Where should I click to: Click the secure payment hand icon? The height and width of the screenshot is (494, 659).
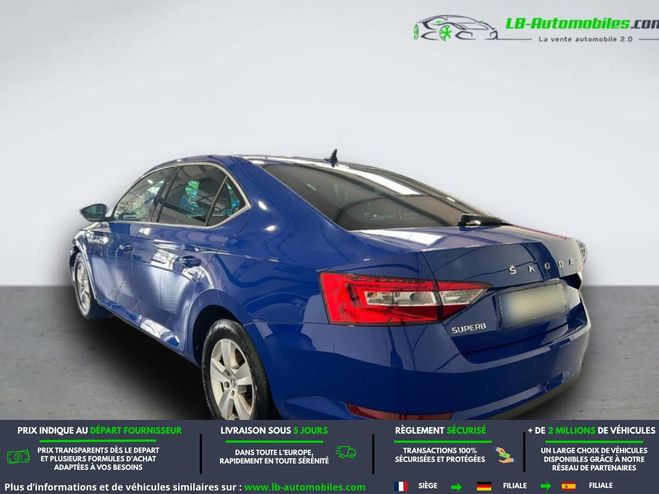tap(504, 455)
